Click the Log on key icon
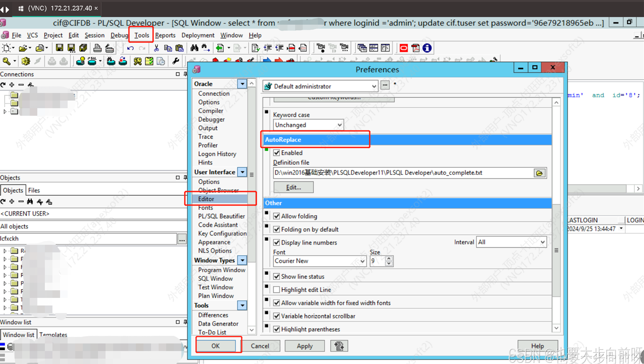The height and width of the screenshot is (364, 644). click(x=6, y=61)
